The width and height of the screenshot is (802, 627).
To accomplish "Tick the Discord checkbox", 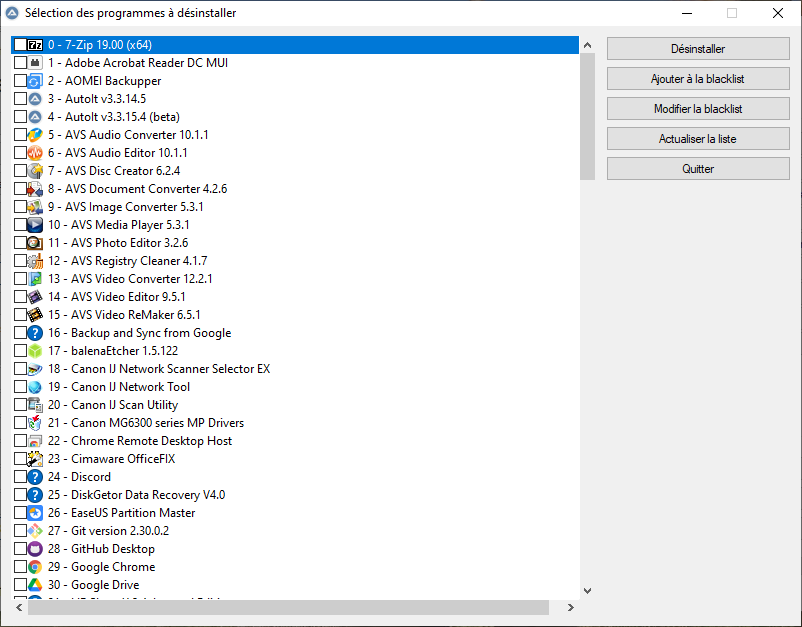I will click(20, 477).
